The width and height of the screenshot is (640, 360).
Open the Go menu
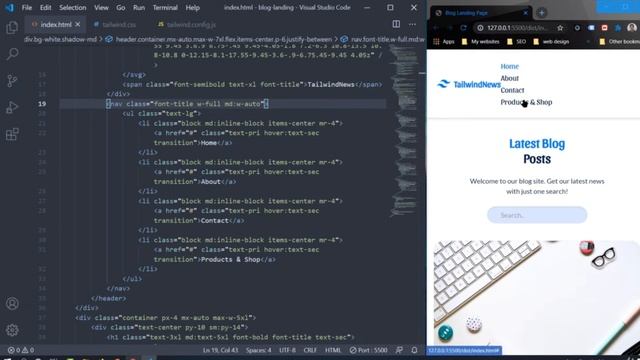(x=120, y=7)
